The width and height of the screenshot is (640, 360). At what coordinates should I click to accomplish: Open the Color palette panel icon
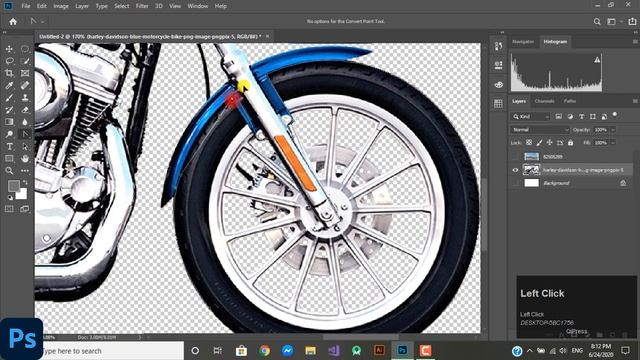pyautogui.click(x=498, y=85)
